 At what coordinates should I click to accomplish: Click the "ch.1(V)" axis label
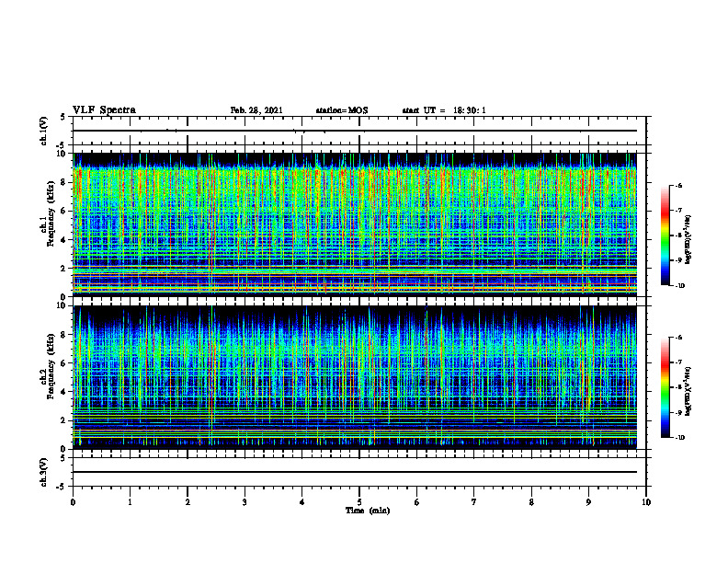click(43, 131)
